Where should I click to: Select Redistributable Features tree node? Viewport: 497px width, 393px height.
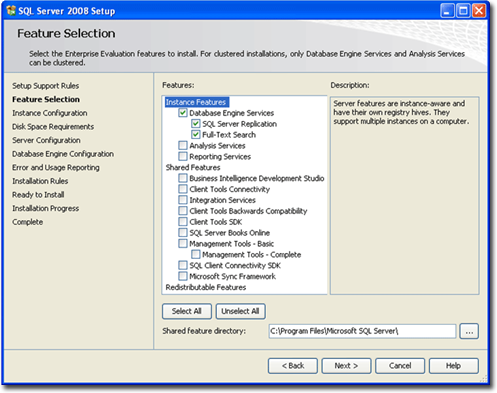pos(206,287)
